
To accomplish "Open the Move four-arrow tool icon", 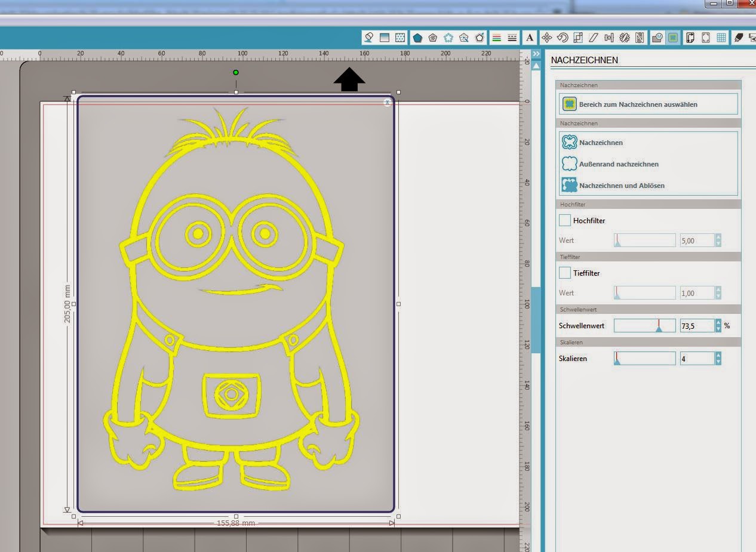I will (546, 38).
